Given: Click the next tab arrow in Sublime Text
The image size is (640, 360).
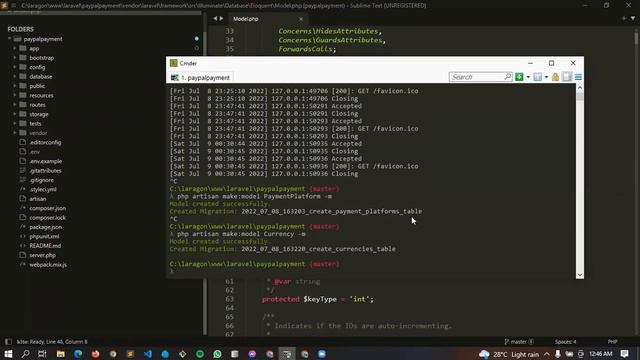Looking at the screenshot, I should 222,18.
